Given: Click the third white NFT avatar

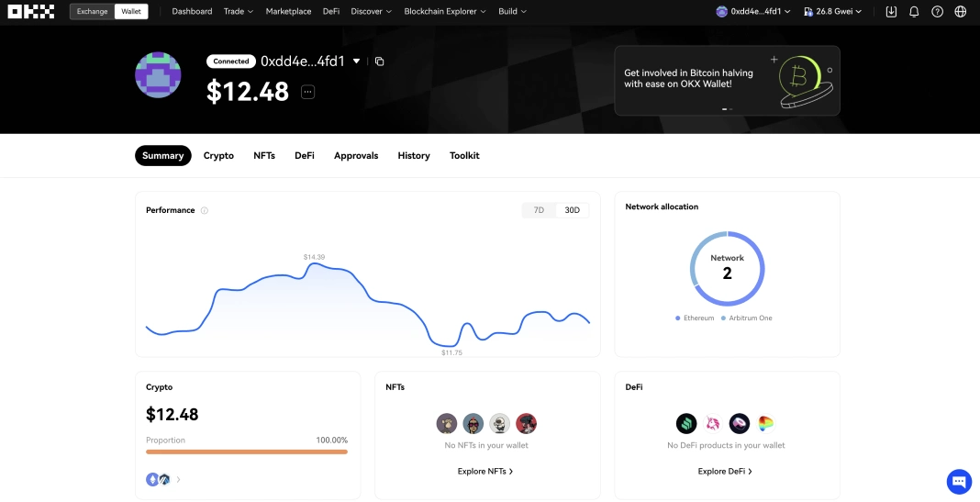Looking at the screenshot, I should (x=499, y=423).
